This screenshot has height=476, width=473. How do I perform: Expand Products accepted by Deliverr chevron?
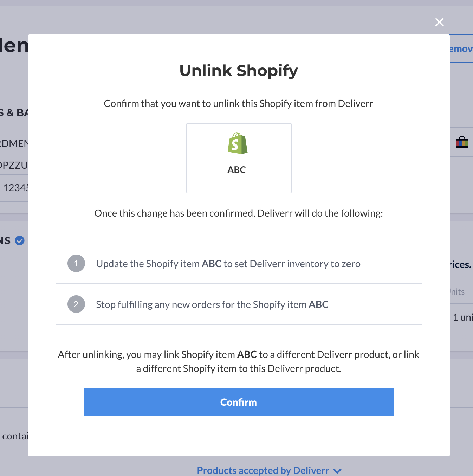[337, 471]
